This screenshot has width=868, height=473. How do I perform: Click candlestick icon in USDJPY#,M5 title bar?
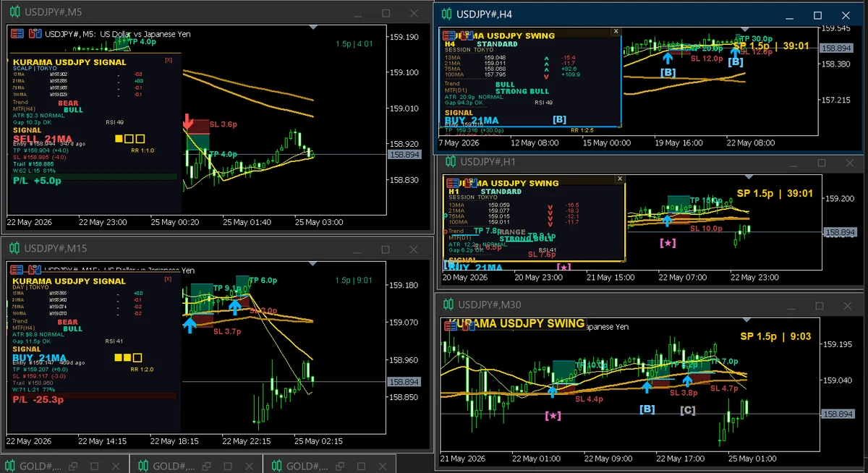(x=15, y=12)
